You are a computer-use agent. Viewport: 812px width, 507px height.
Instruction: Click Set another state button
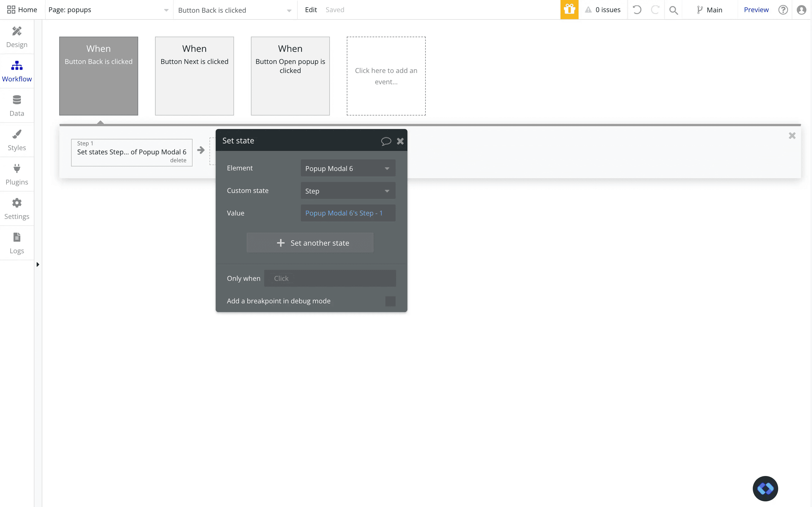coord(310,243)
